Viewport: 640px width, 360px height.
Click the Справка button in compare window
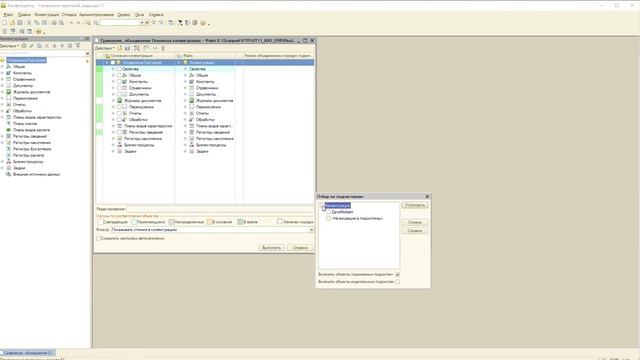300,248
